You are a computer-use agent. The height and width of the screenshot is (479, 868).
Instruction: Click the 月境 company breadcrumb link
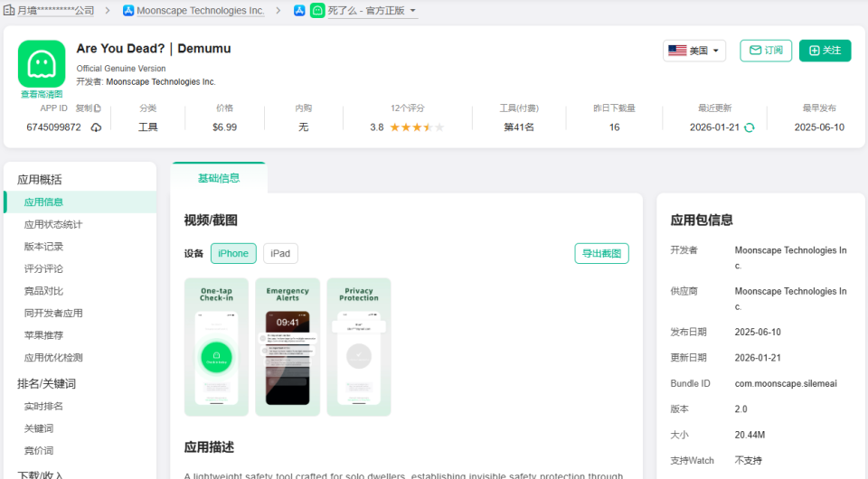[x=56, y=11]
